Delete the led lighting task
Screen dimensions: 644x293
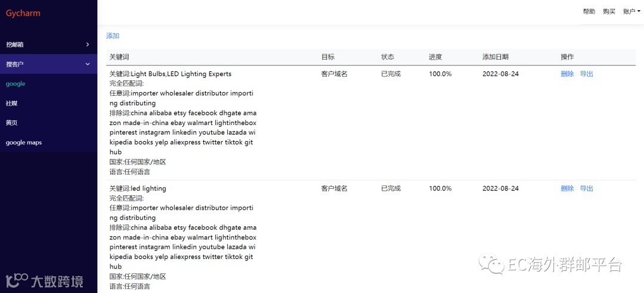click(567, 188)
